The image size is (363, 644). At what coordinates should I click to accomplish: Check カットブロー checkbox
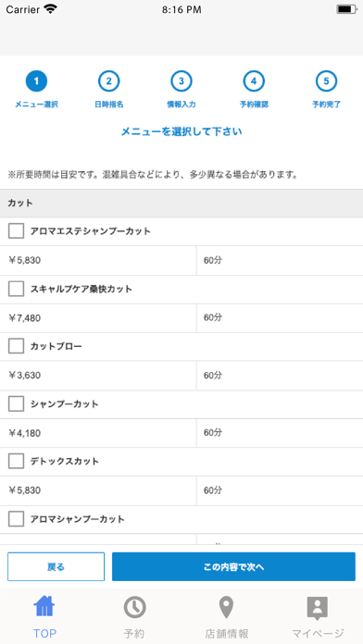[16, 346]
